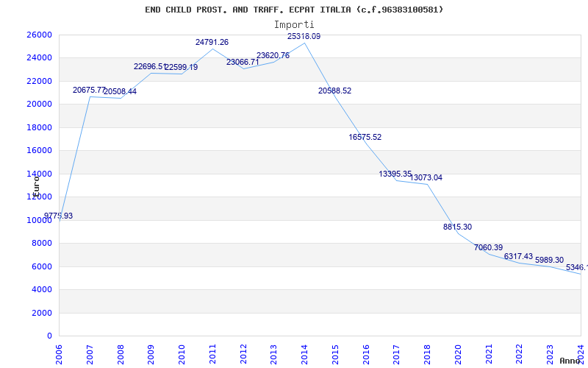Select data label 8815.30
The image size is (588, 368).
point(457,227)
